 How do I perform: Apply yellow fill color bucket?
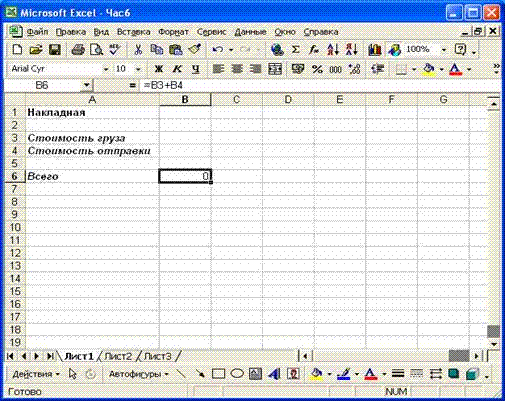click(x=429, y=69)
